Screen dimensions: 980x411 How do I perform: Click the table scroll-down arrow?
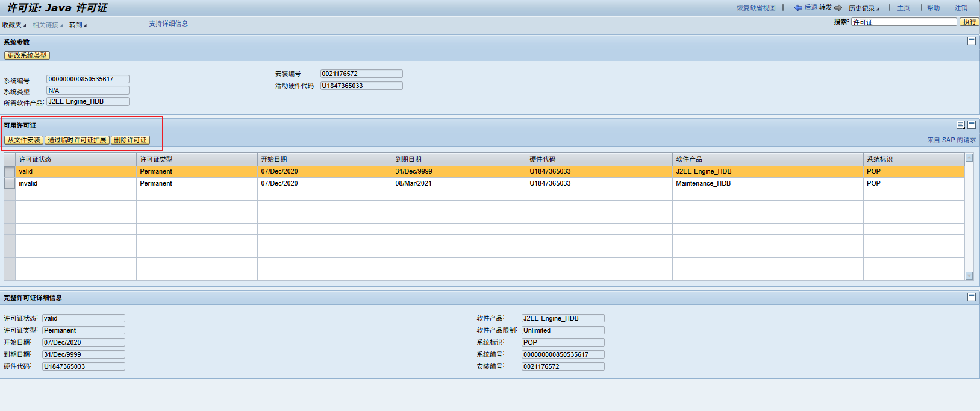(x=969, y=276)
